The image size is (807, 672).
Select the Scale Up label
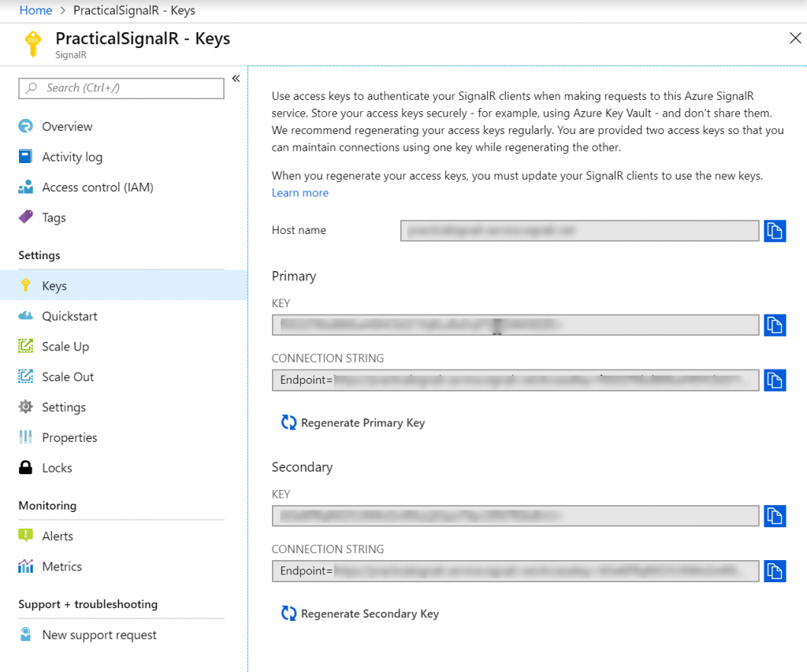click(x=66, y=347)
